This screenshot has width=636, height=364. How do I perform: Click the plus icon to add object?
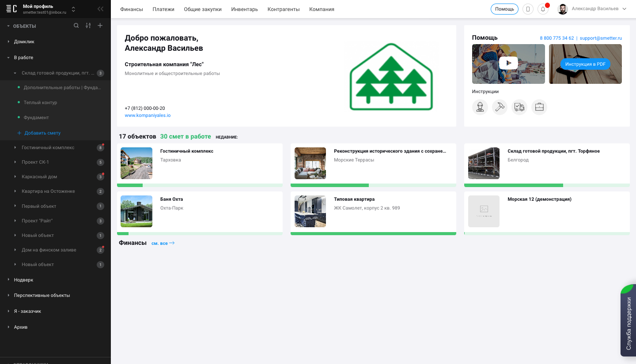click(x=100, y=26)
